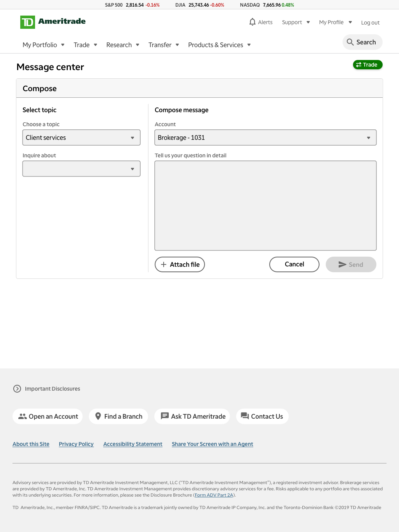Image resolution: width=399 pixels, height=532 pixels.
Task: Open the Choose a topic dropdown
Action: (81, 137)
